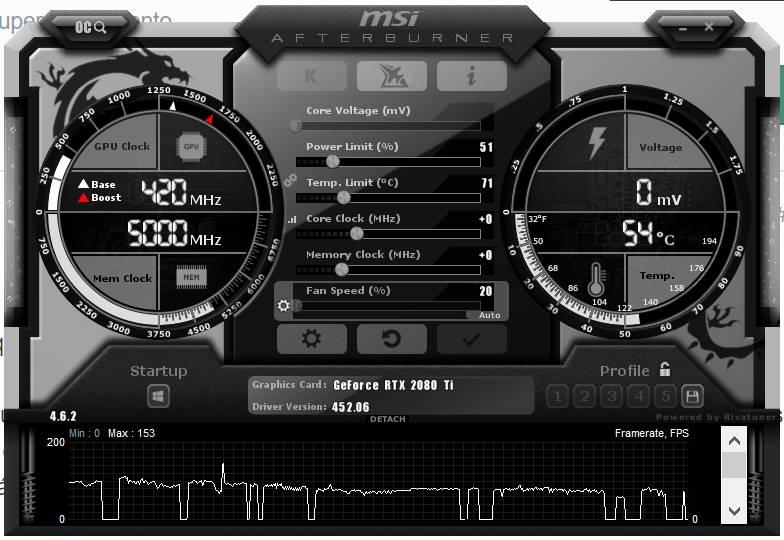Screen dimensions: 784x540
Task: Click the Memory Clock slider handle
Action: [342, 270]
